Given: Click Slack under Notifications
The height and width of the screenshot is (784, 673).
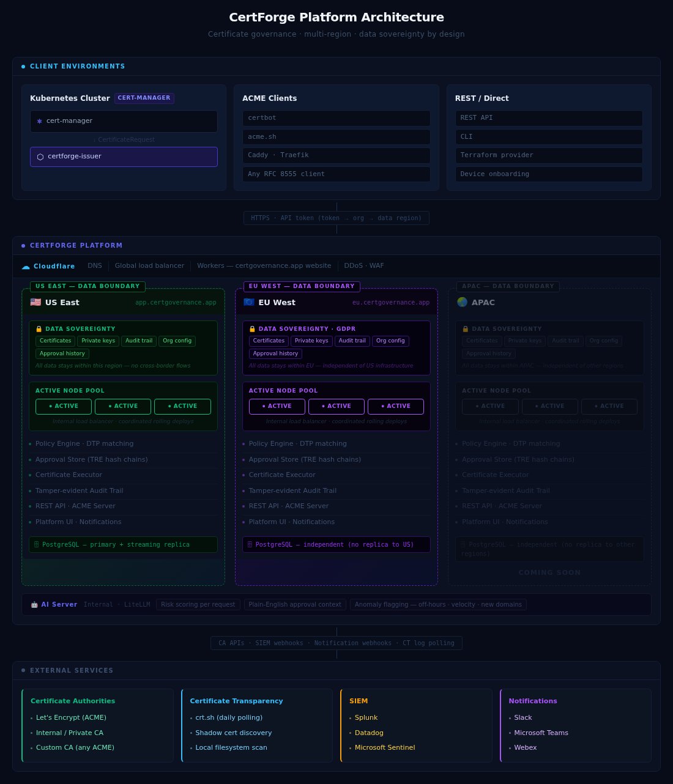Looking at the screenshot, I should click(523, 718).
